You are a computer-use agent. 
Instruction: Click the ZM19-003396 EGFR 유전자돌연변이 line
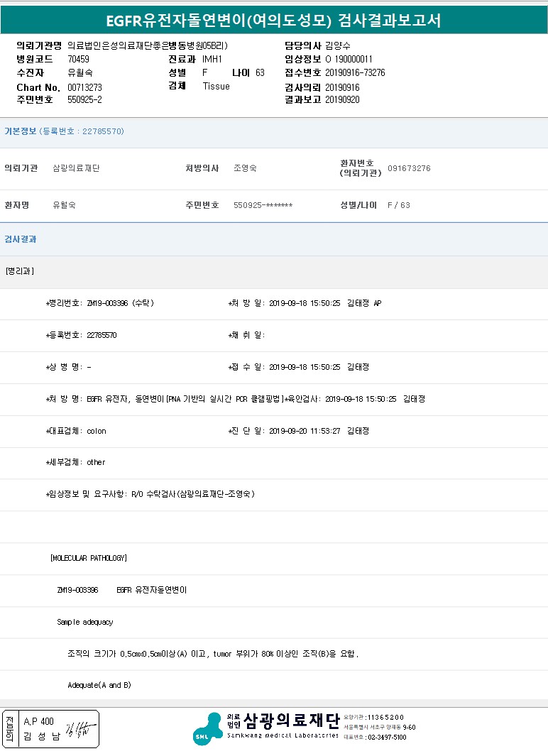point(121,590)
